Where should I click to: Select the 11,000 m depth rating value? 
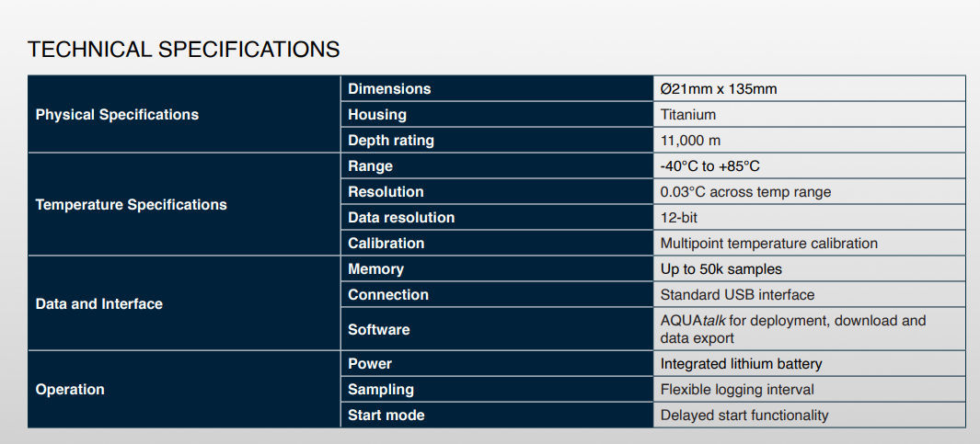point(690,141)
